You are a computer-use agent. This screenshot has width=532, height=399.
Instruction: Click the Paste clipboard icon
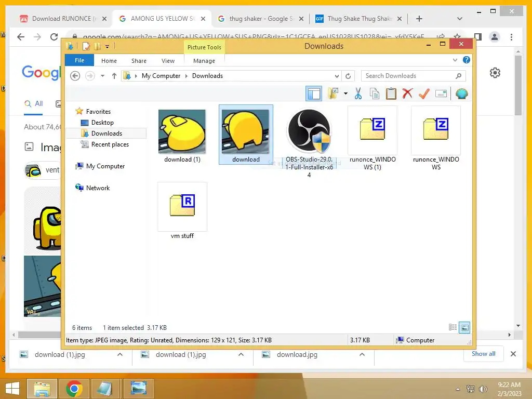[x=391, y=94]
